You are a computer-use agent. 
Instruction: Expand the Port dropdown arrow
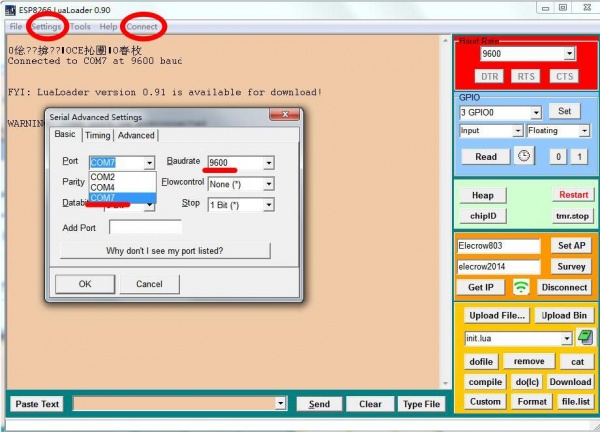point(149,163)
